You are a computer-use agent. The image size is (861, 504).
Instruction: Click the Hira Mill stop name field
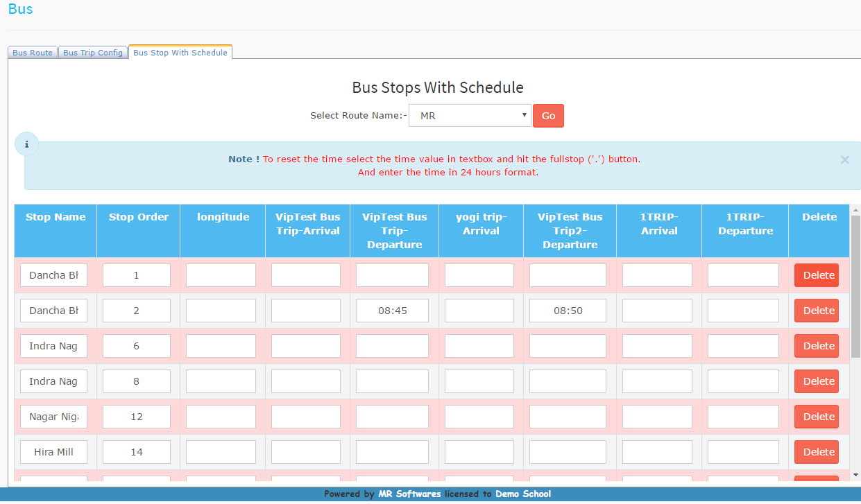click(53, 452)
